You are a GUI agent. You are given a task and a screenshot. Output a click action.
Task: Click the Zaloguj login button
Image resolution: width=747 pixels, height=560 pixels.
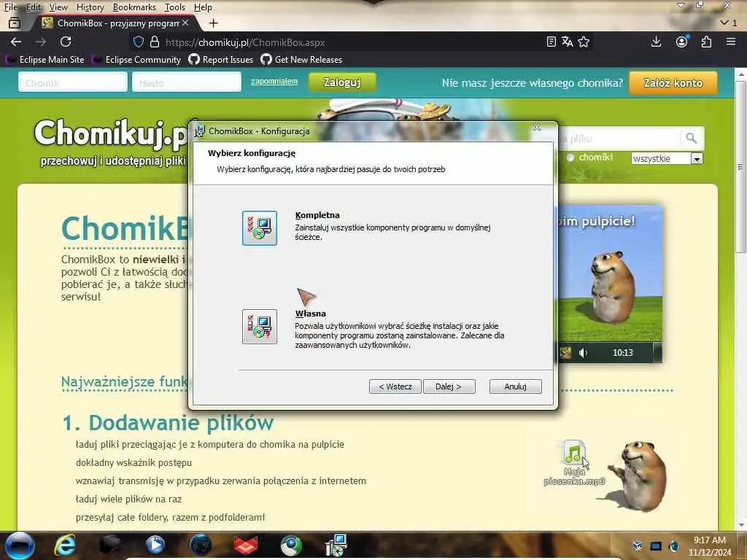[x=342, y=82]
